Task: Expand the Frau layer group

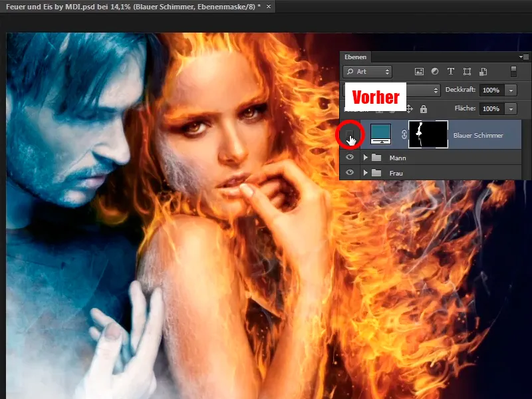Action: point(365,173)
